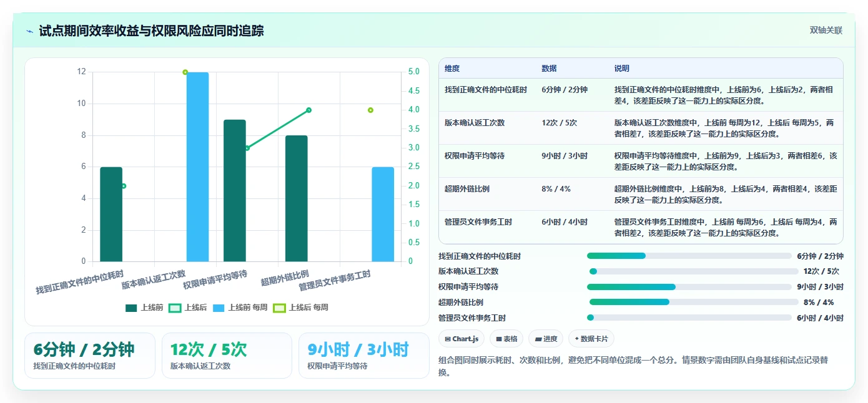Click the tall blue bar for 版本确认返工次数
Screen dimensions: 868x403
pyautogui.click(x=197, y=167)
